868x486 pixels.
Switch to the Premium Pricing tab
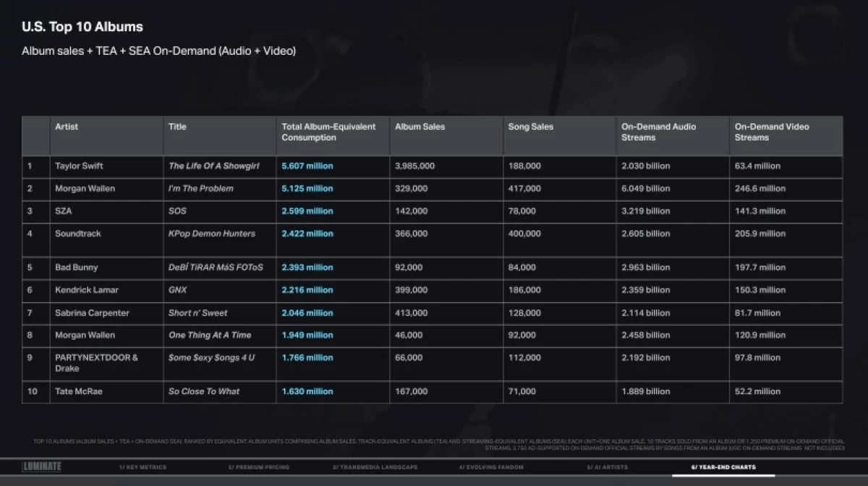(x=259, y=467)
